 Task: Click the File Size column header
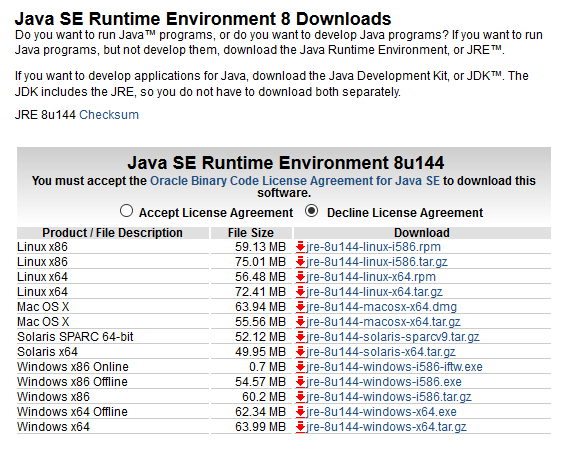click(x=251, y=233)
